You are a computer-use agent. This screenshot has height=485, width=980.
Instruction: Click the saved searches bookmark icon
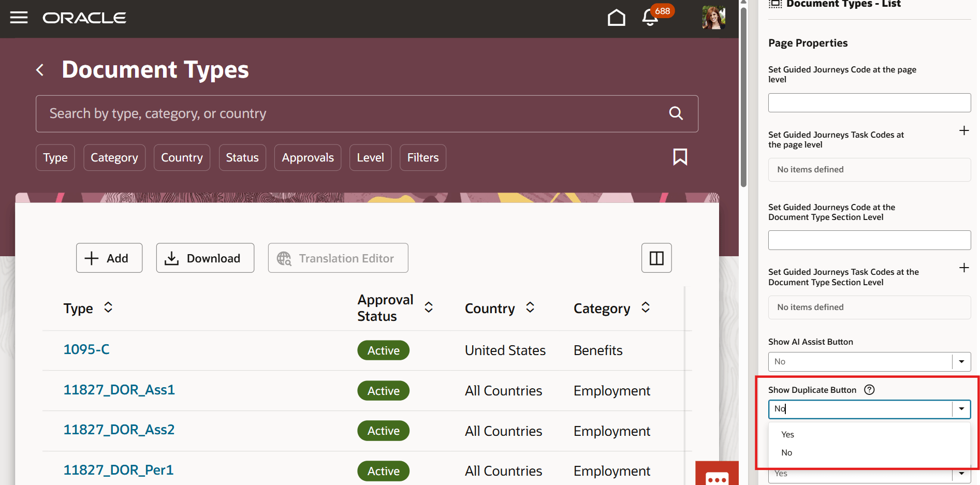(680, 157)
